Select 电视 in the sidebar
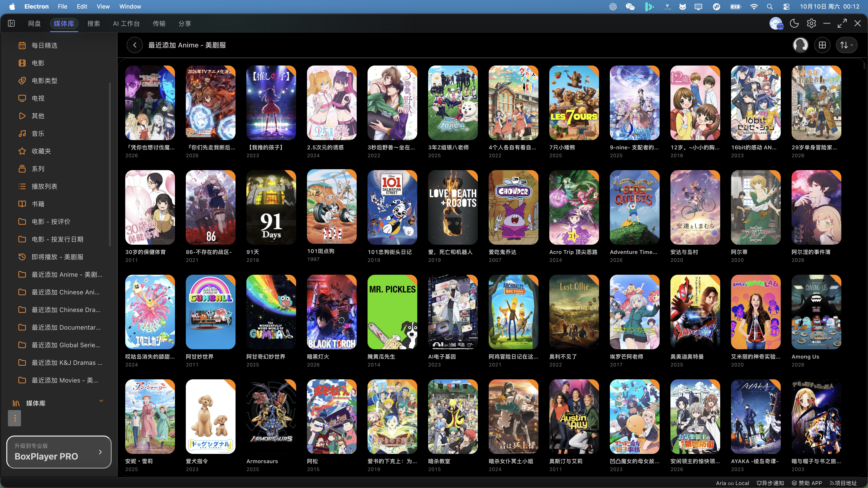This screenshot has height=488, width=868. point(38,98)
